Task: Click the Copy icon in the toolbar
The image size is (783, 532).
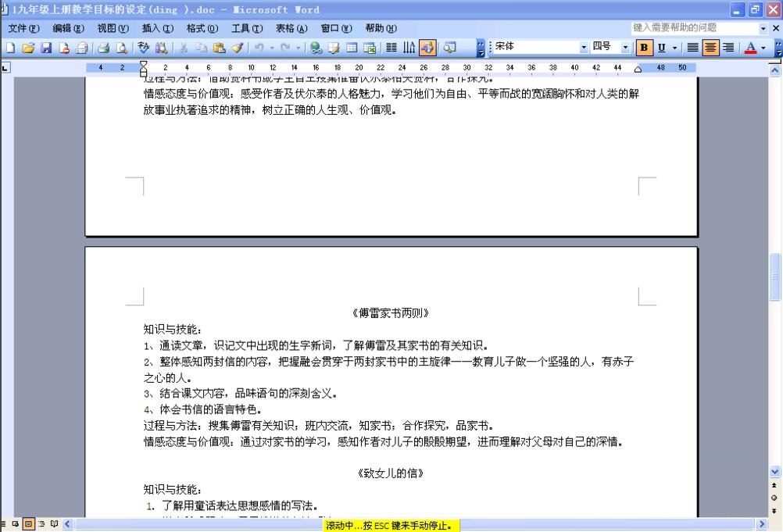Action: [x=201, y=48]
